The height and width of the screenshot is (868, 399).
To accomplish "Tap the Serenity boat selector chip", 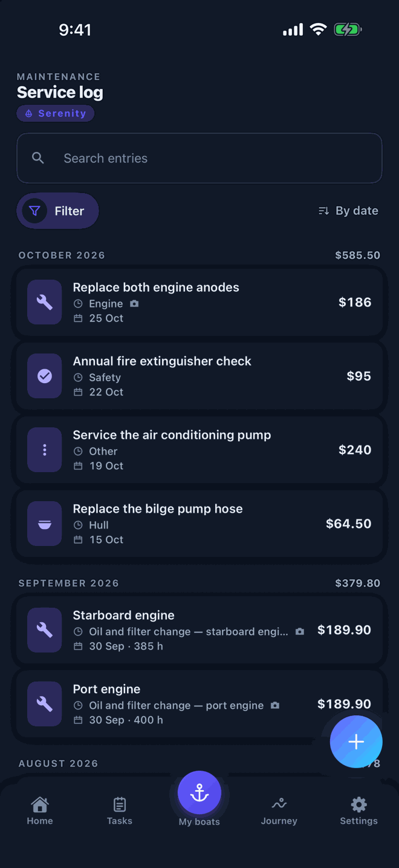I will point(56,113).
